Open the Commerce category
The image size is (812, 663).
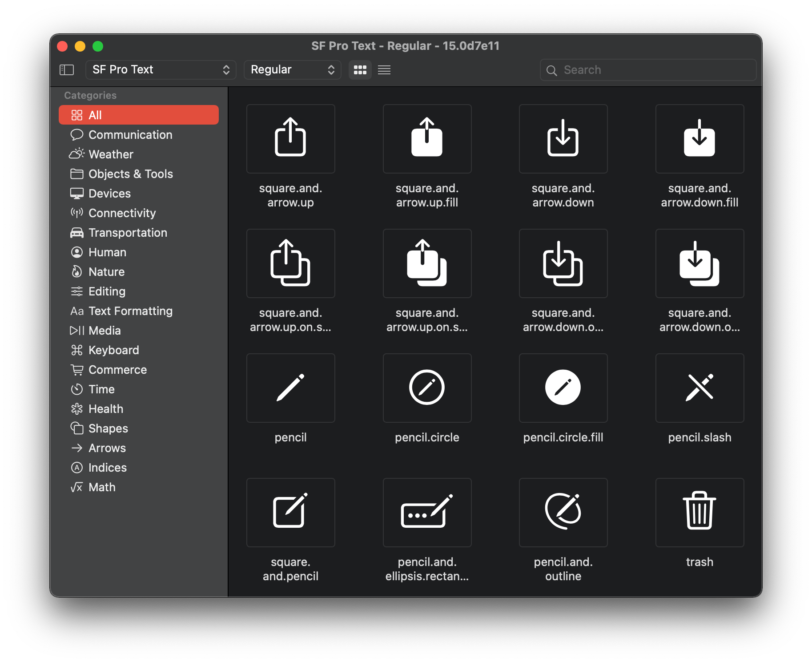139,370
